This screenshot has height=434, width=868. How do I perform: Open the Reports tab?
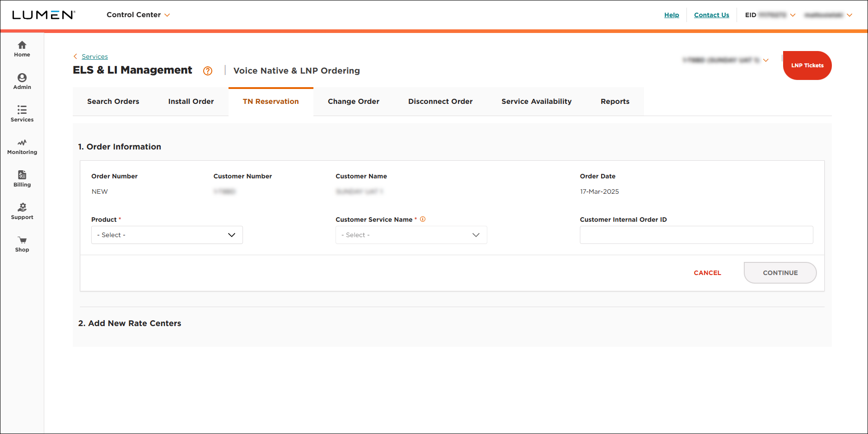point(615,102)
